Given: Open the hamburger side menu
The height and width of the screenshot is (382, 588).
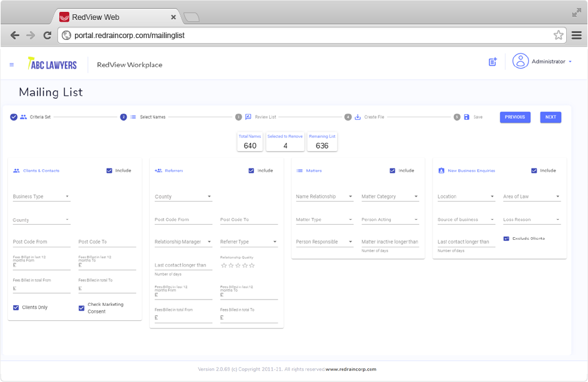Looking at the screenshot, I should (x=12, y=65).
